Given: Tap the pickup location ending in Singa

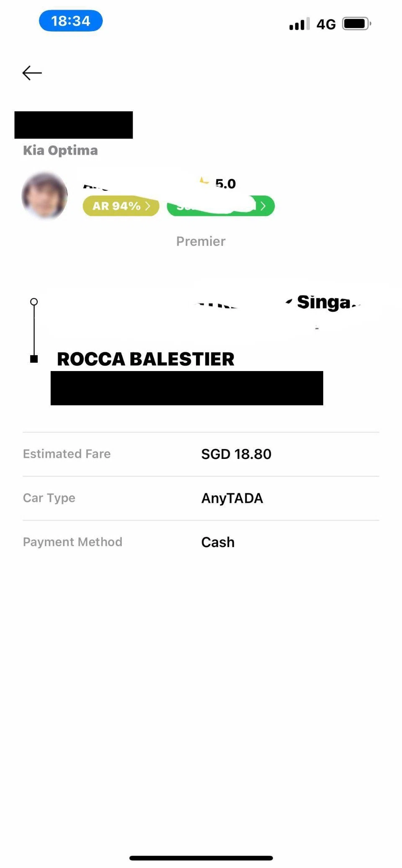Looking at the screenshot, I should point(323,302).
